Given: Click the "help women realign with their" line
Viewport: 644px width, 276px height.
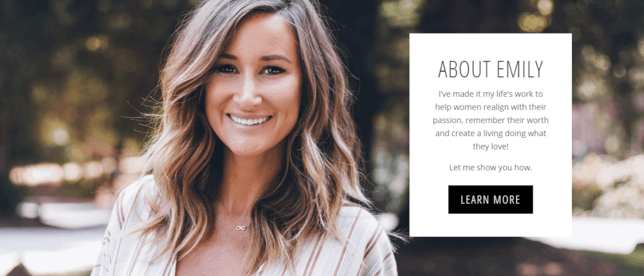Looking at the screenshot, I should click(x=490, y=107).
